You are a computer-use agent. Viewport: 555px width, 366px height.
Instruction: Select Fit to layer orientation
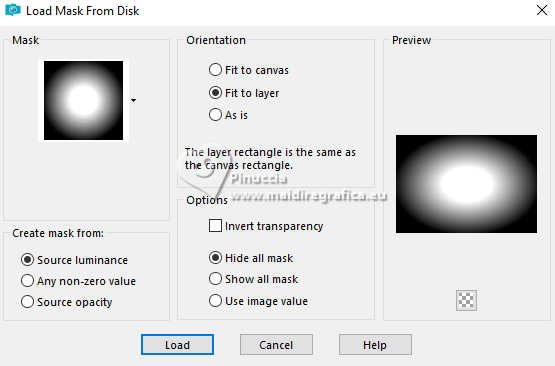point(244,93)
